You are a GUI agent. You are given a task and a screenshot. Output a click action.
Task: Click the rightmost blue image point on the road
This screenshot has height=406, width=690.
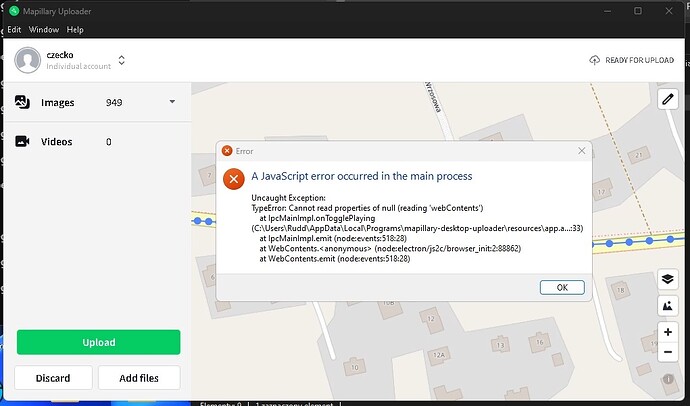[670, 239]
